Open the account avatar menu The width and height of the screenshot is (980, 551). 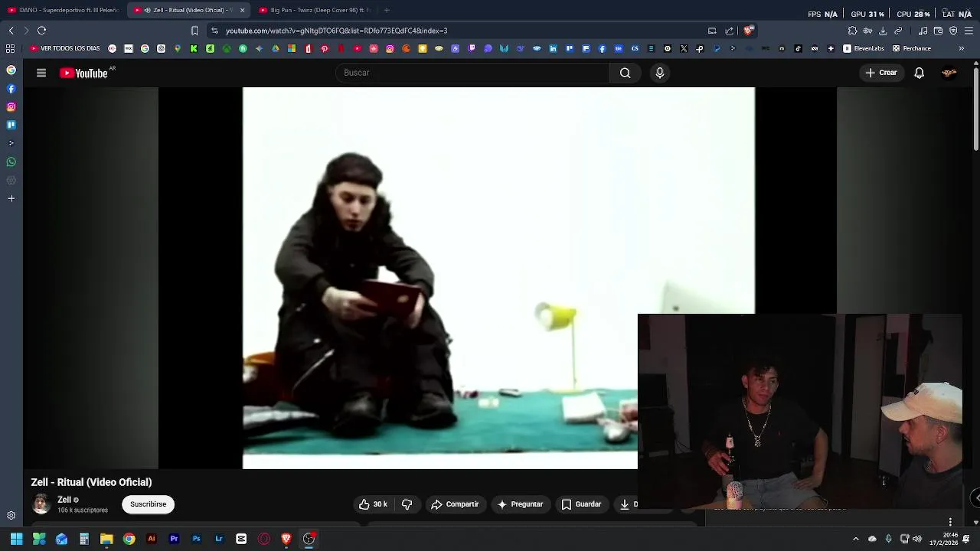coord(949,73)
